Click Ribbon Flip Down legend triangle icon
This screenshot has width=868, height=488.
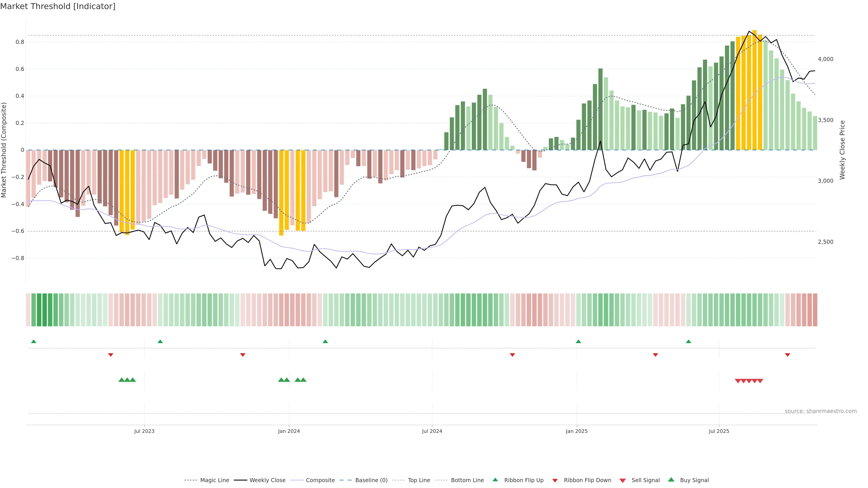coord(555,481)
